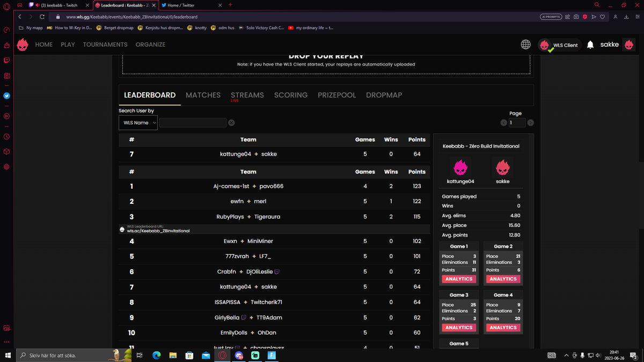This screenshot has height=362, width=644.
Task: Open Discord from the taskbar
Action: pos(239,355)
